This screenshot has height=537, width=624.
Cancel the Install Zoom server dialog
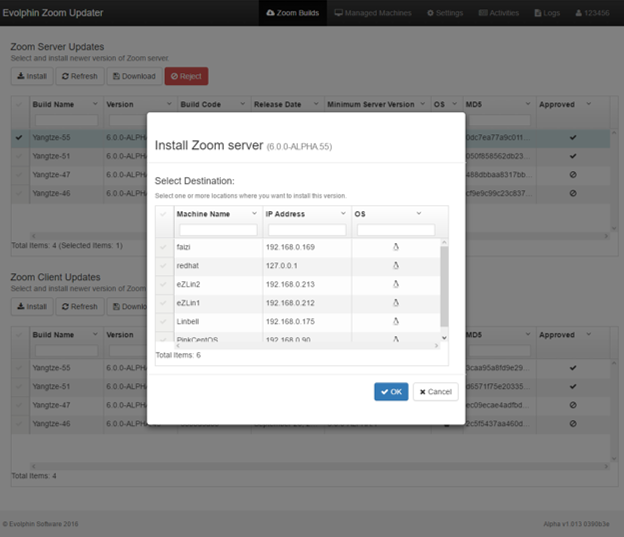435,392
